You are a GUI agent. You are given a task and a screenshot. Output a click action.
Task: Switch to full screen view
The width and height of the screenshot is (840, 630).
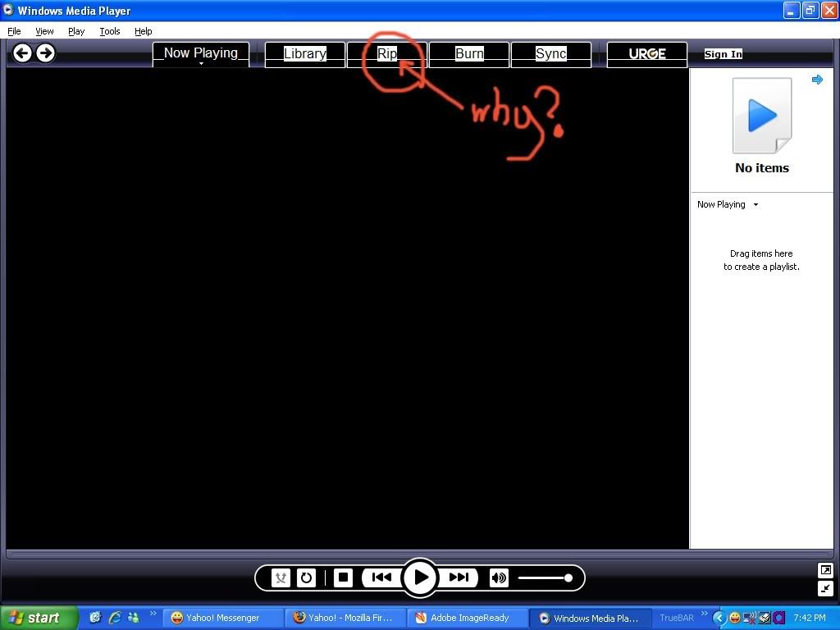(x=825, y=570)
